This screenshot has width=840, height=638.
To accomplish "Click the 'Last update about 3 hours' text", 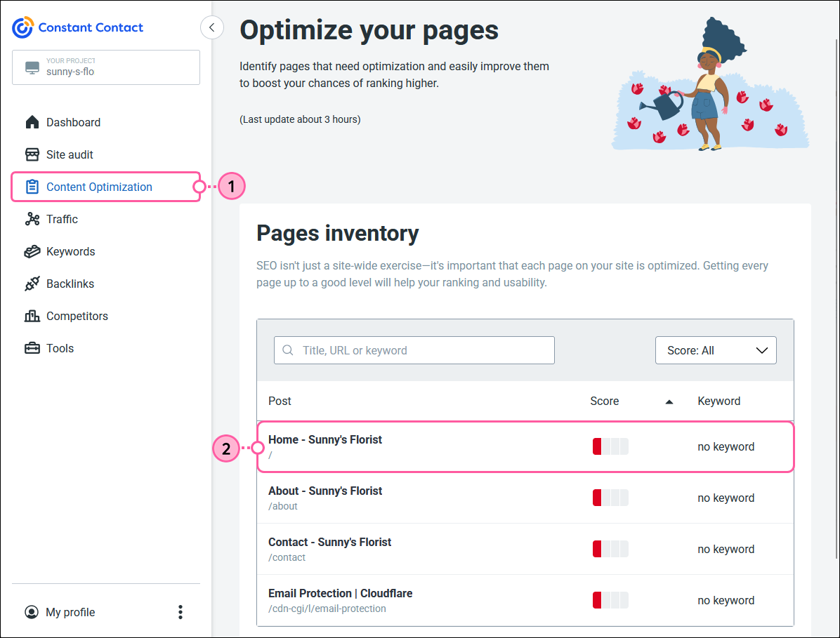I will pos(300,119).
